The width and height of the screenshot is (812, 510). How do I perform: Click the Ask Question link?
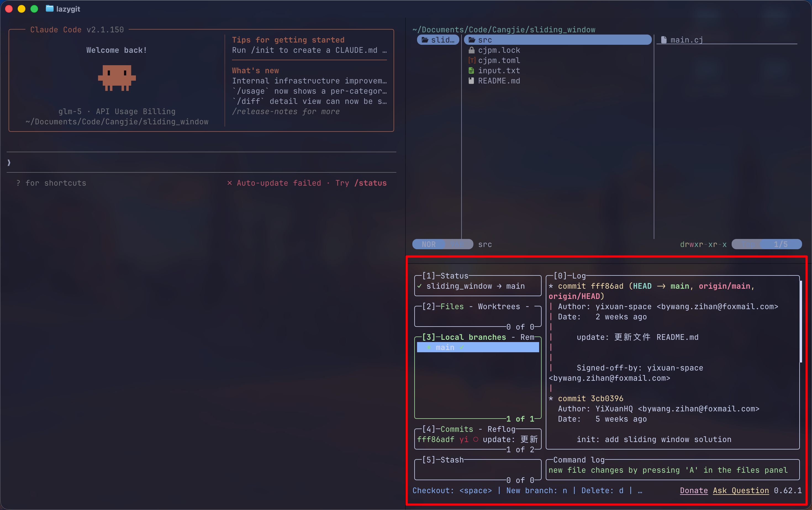(x=740, y=490)
